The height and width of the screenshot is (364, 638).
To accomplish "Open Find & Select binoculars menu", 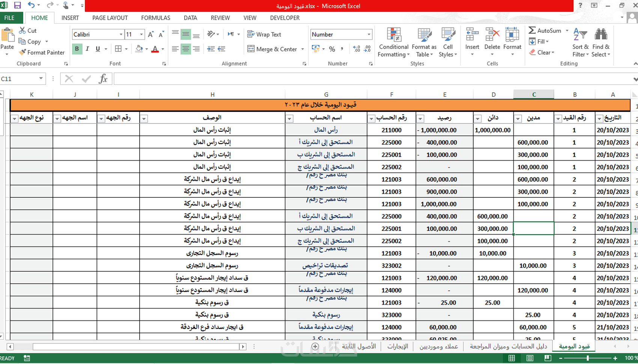I will pyautogui.click(x=601, y=43).
